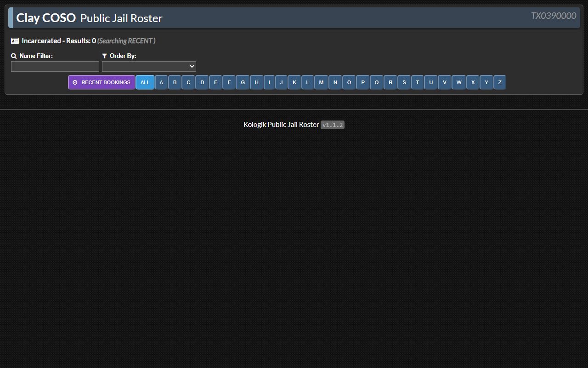Show names starting with P
This screenshot has height=368, width=588.
(363, 82)
